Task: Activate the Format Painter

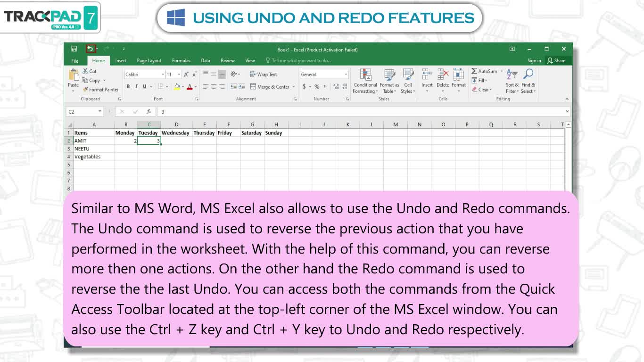Action: pyautogui.click(x=100, y=89)
